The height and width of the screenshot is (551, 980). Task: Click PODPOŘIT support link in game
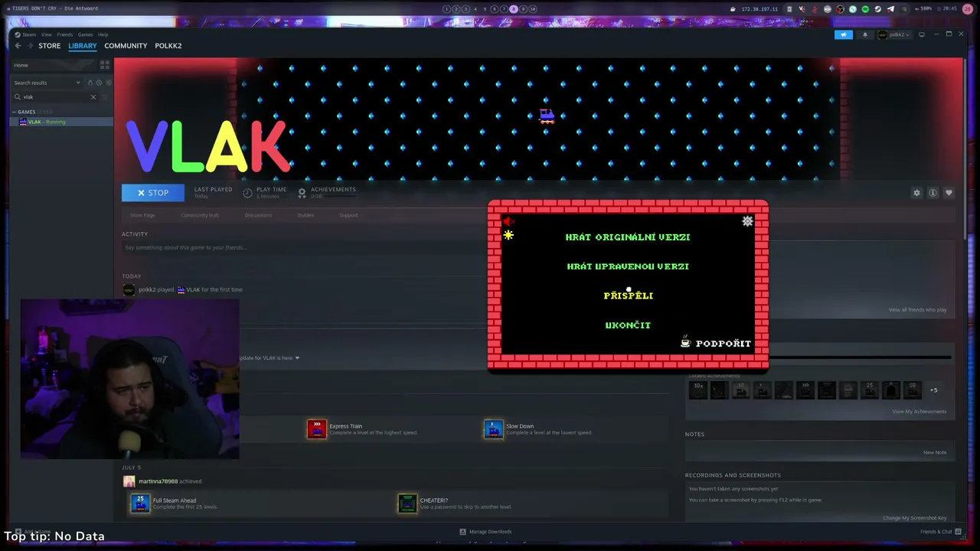coord(723,344)
